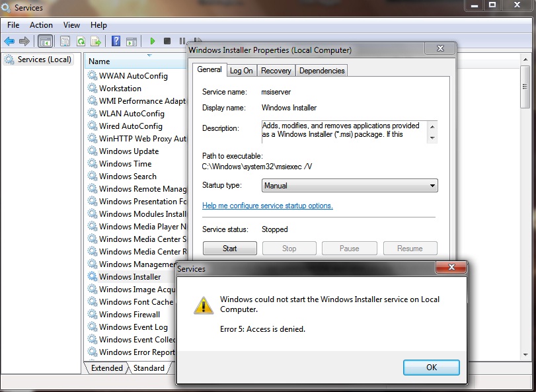Select the Windows Error Reporting service row

132,352
